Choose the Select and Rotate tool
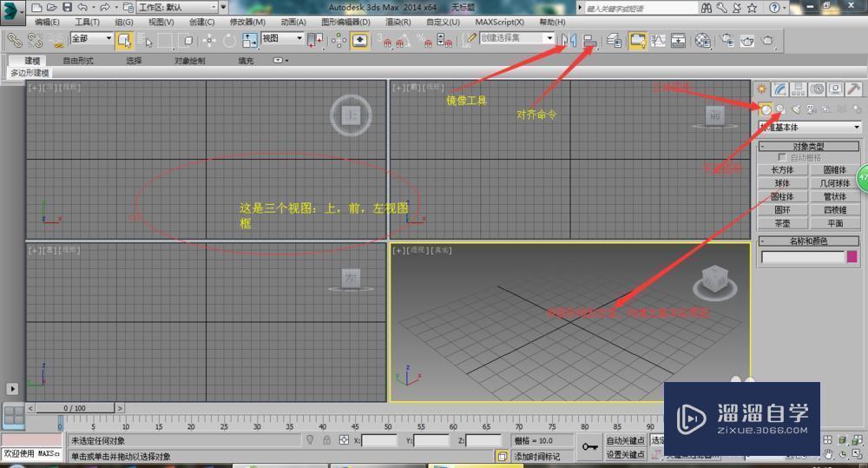This screenshot has width=868, height=468. click(x=229, y=41)
